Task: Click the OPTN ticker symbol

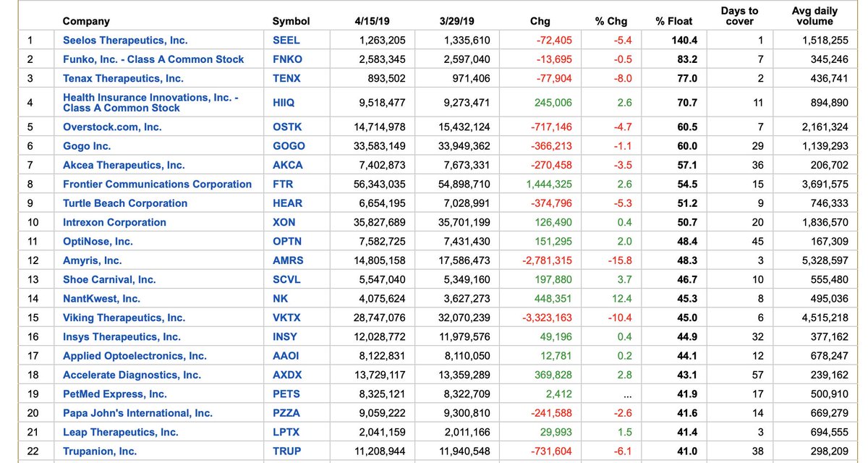Action: 287,242
